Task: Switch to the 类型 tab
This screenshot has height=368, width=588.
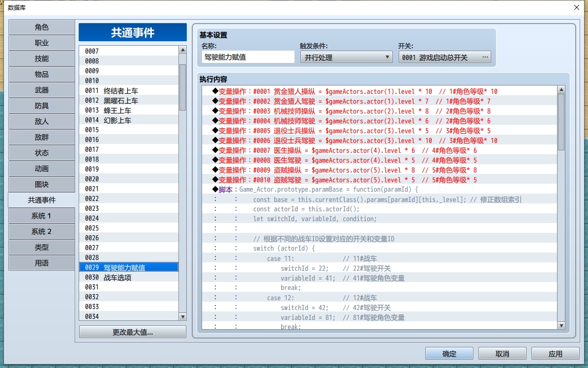Action: tap(42, 247)
